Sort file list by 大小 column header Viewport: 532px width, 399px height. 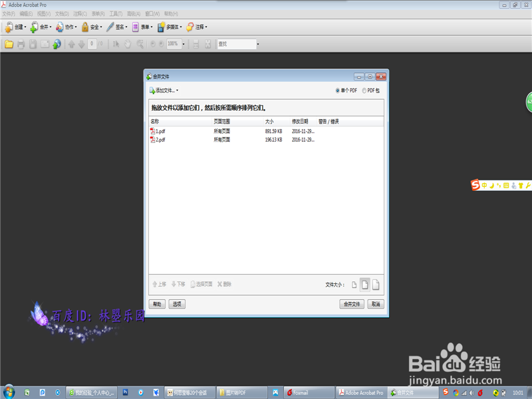coord(276,122)
